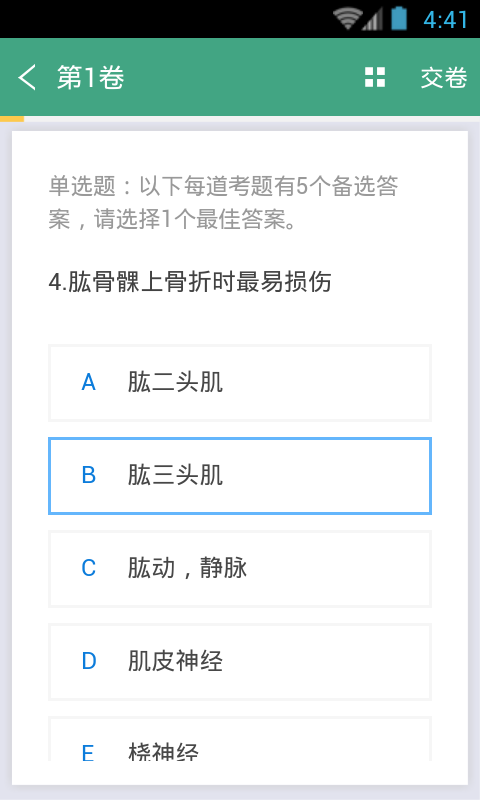Image resolution: width=480 pixels, height=800 pixels.
Task: Open the answer card grid icon
Action: pos(375,78)
